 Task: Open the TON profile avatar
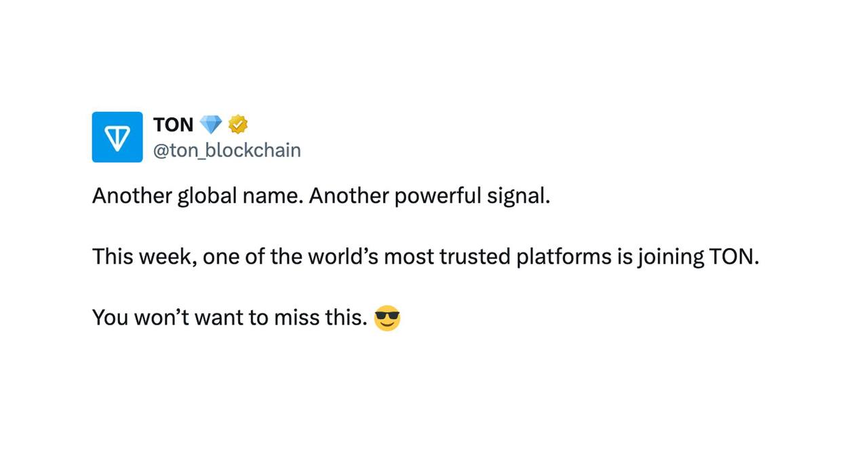(117, 137)
